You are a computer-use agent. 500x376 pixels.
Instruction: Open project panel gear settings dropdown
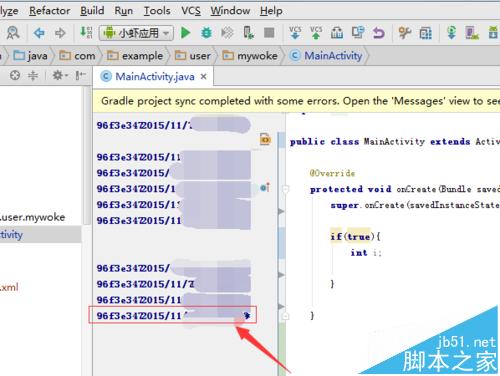click(60, 75)
